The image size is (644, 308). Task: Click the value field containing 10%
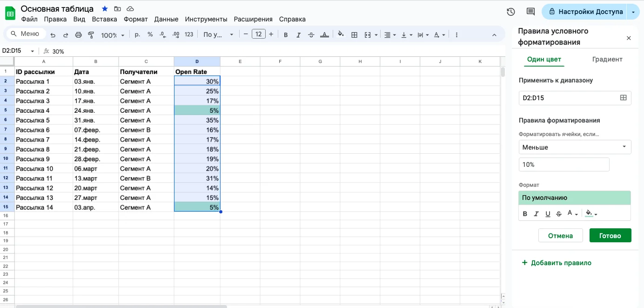563,164
